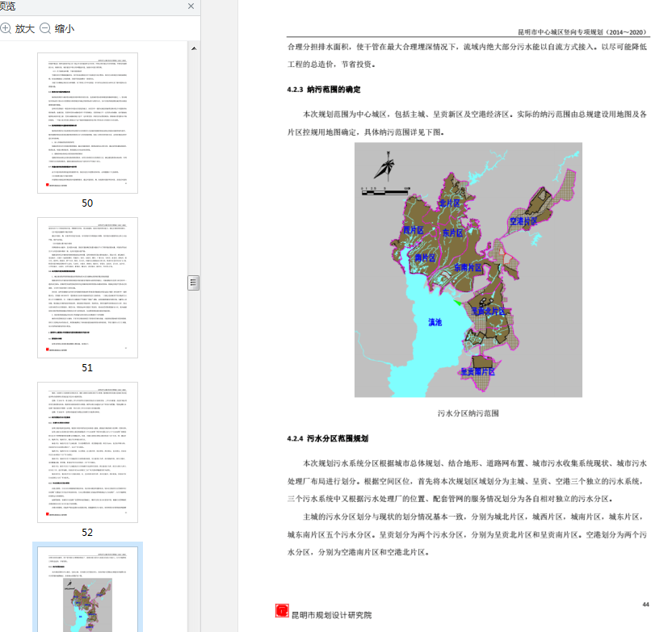This screenshot has width=672, height=632.
Task: Click the 南片区 label on the map
Action: coord(425,257)
